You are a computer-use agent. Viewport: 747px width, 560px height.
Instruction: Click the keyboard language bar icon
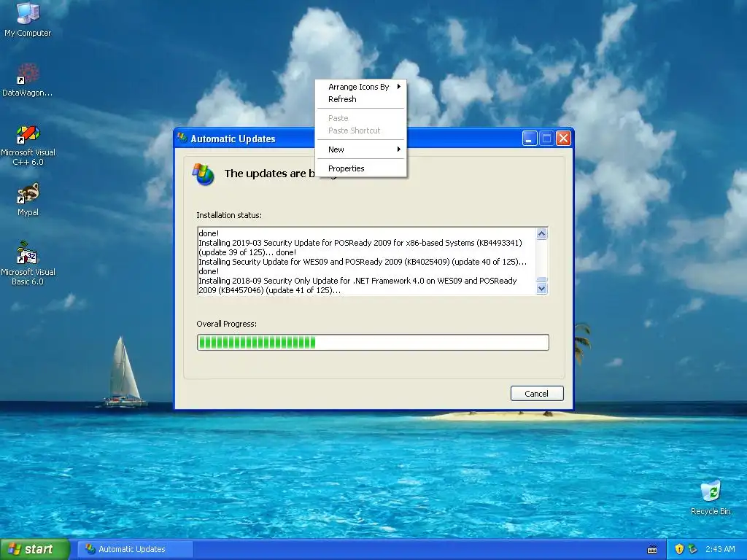pyautogui.click(x=652, y=550)
